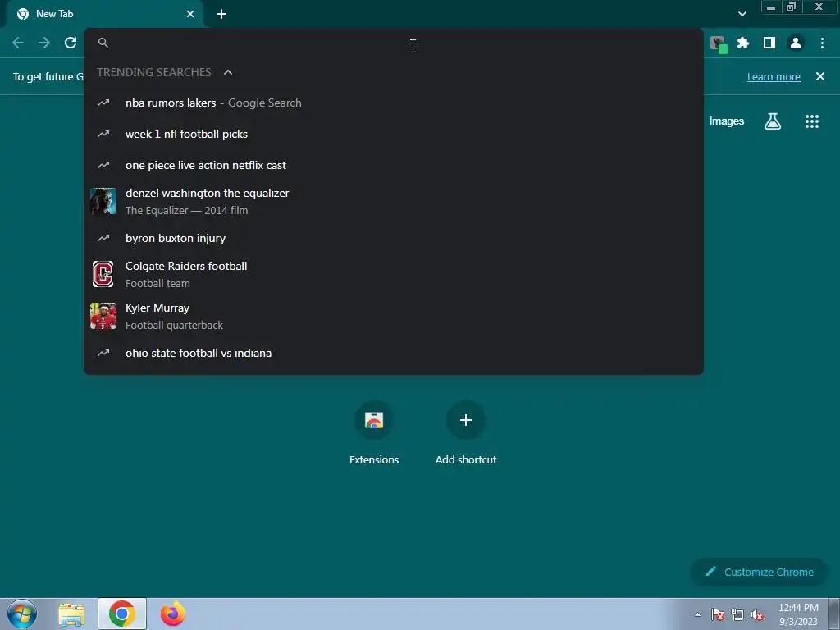This screenshot has height=630, width=840.
Task: Click the muted volume tray icon
Action: [757, 614]
